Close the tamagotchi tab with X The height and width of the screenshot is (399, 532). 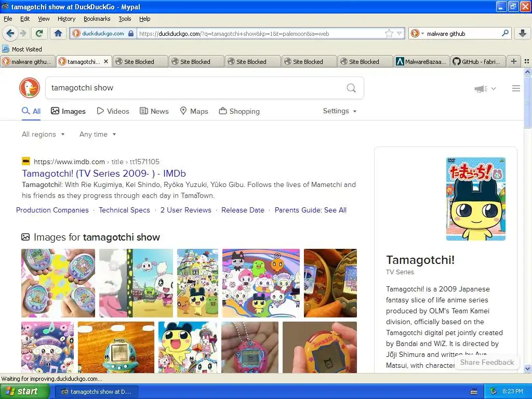(106, 61)
